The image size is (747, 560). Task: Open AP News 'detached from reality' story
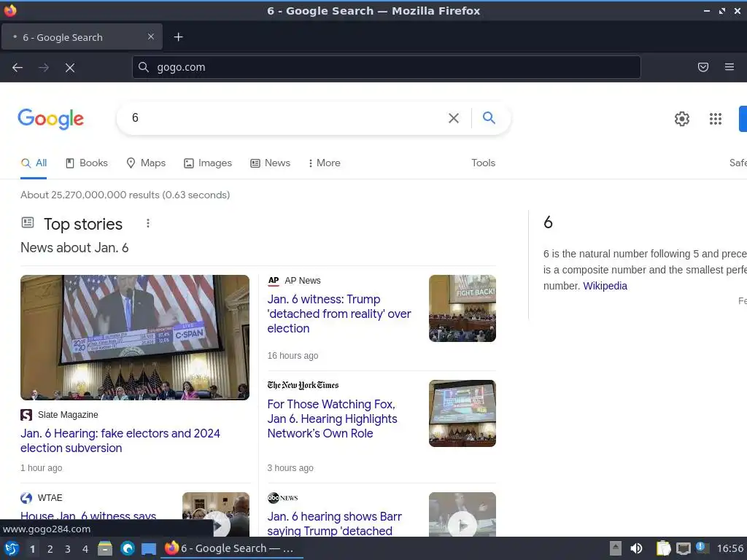click(338, 314)
